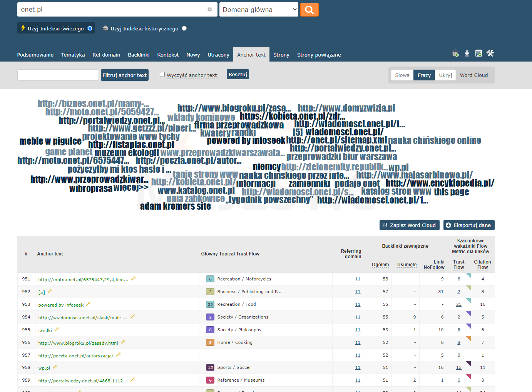Click key icon beside poczta.onet.pl/autoryzacja anchor
This screenshot has width=532, height=392.
(118, 355)
